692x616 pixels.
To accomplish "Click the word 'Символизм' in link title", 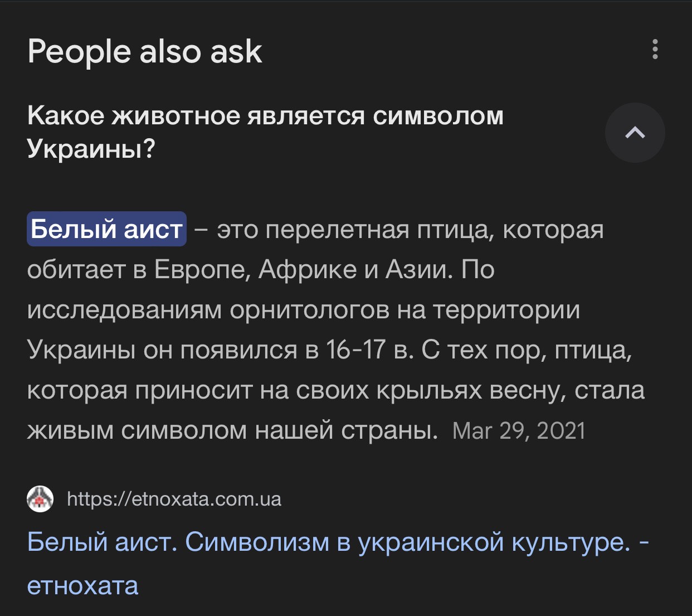I will (257, 542).
